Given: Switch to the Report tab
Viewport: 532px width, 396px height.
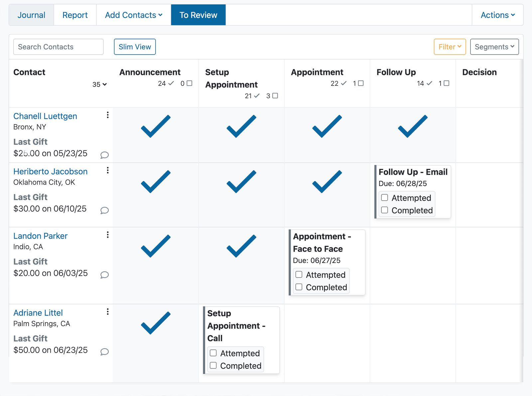Looking at the screenshot, I should 74,15.
